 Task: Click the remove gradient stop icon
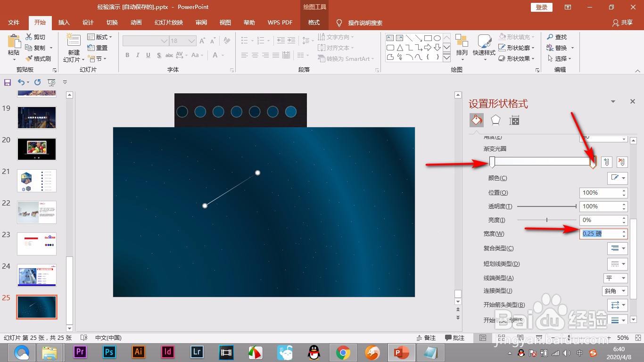tap(622, 162)
